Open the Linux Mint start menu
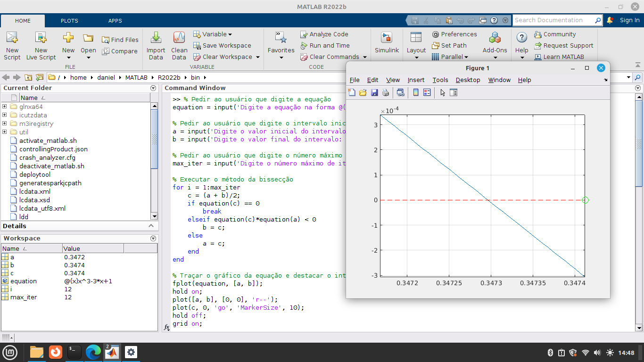The image size is (644, 362). [x=10, y=352]
